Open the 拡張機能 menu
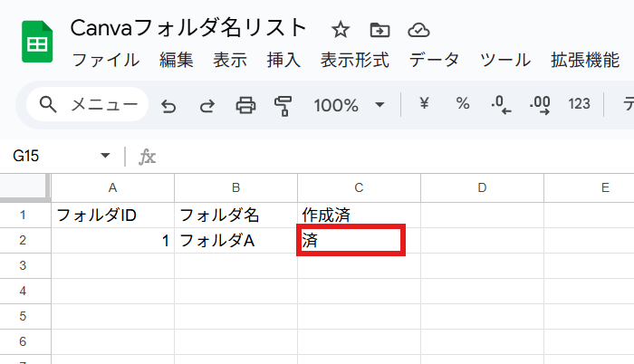Image resolution: width=634 pixels, height=364 pixels. 585,61
